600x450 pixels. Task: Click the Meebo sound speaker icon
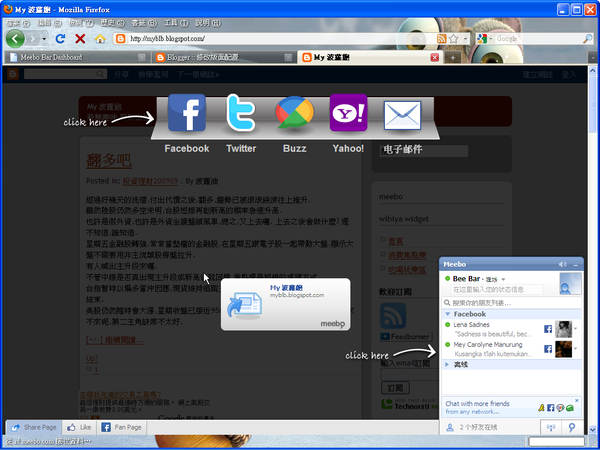[x=562, y=264]
